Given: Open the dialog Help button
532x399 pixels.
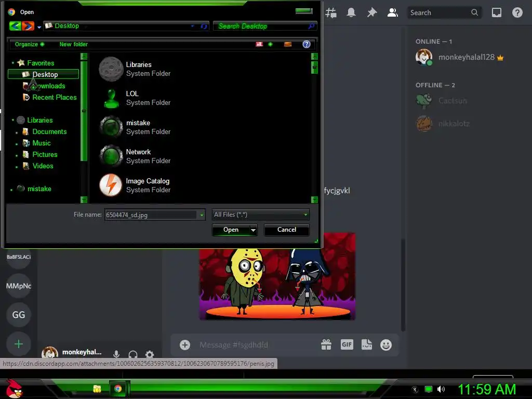Looking at the screenshot, I should pos(307,44).
